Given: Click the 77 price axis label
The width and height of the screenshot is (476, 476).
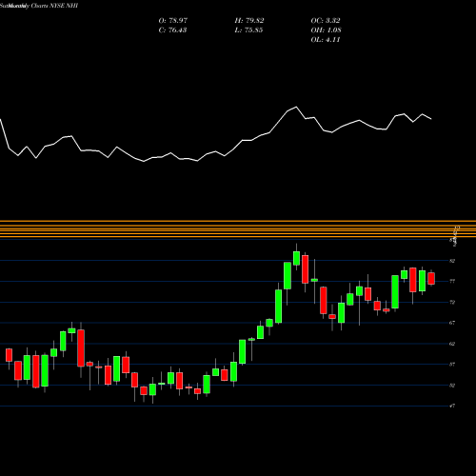Looking at the screenshot, I should (x=452, y=281).
